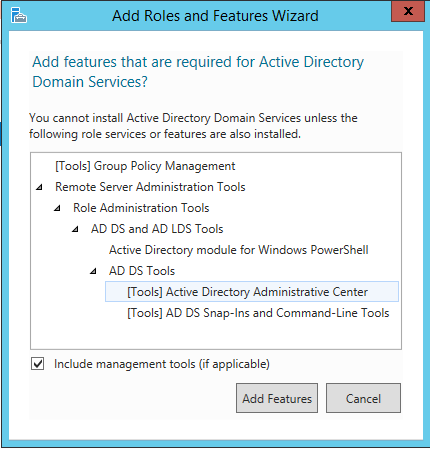Uncheck Include management tools checkbox
430x449 pixels.
(x=38, y=364)
